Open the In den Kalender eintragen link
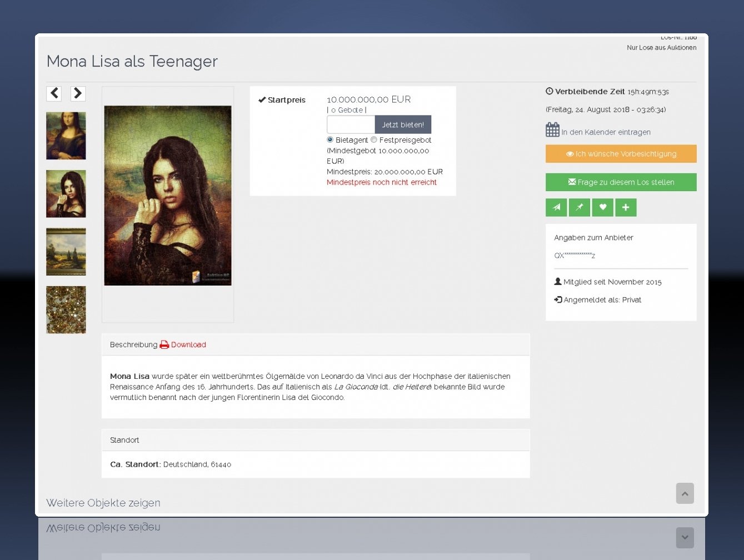Image resolution: width=744 pixels, height=560 pixels. [606, 132]
